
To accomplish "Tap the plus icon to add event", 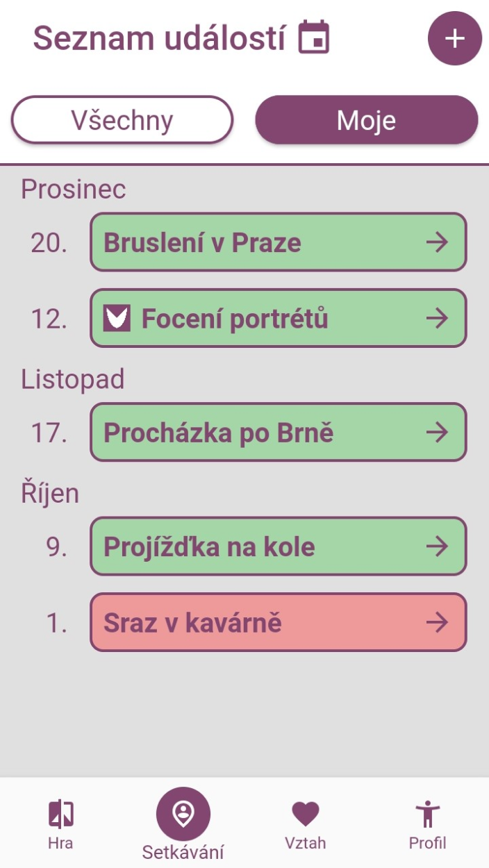I will pos(454,39).
